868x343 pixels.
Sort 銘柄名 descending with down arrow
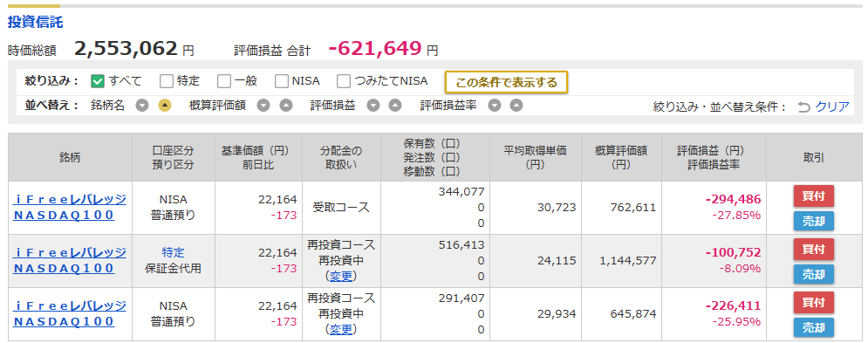[x=142, y=106]
